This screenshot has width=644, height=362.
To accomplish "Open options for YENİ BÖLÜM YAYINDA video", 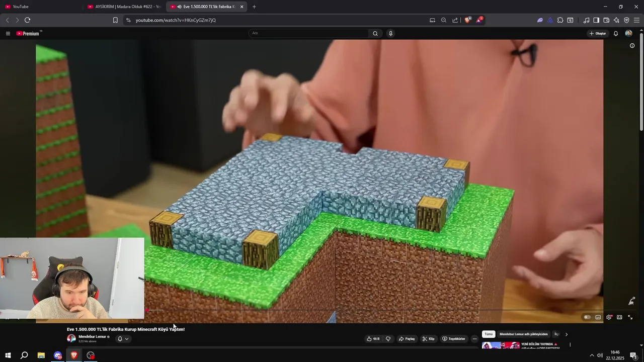I will point(570,345).
